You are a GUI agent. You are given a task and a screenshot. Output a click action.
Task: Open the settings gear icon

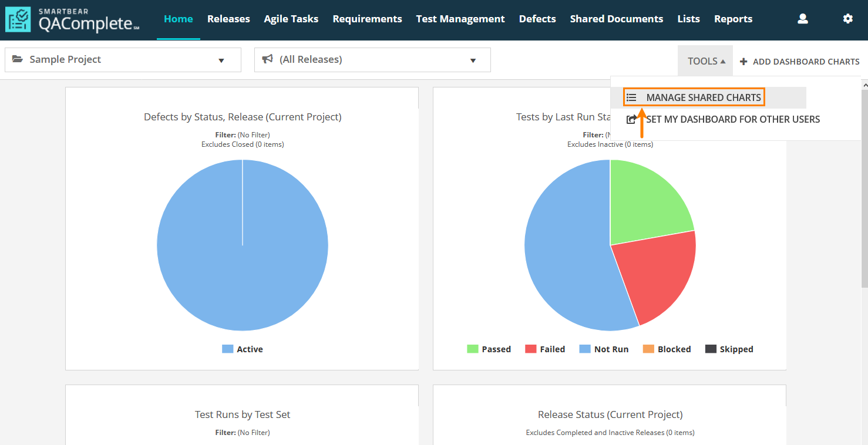(847, 19)
